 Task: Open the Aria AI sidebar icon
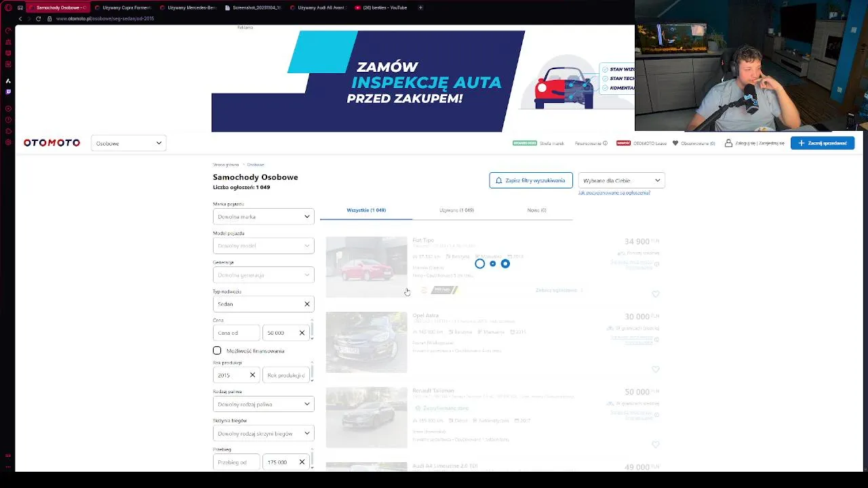pos(8,81)
